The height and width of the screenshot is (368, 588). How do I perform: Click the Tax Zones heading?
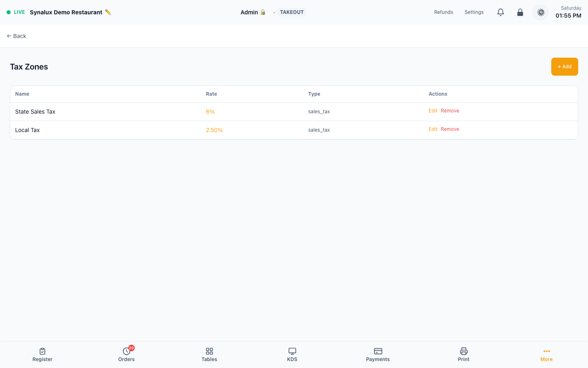(x=29, y=67)
